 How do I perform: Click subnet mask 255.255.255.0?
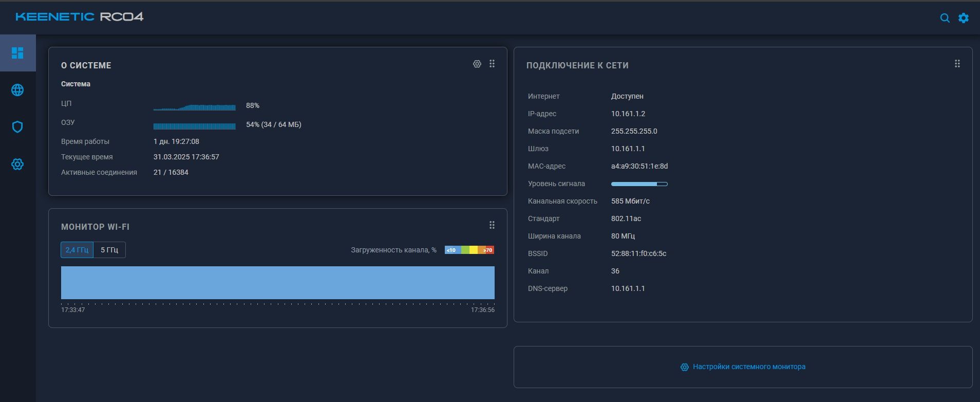(634, 131)
